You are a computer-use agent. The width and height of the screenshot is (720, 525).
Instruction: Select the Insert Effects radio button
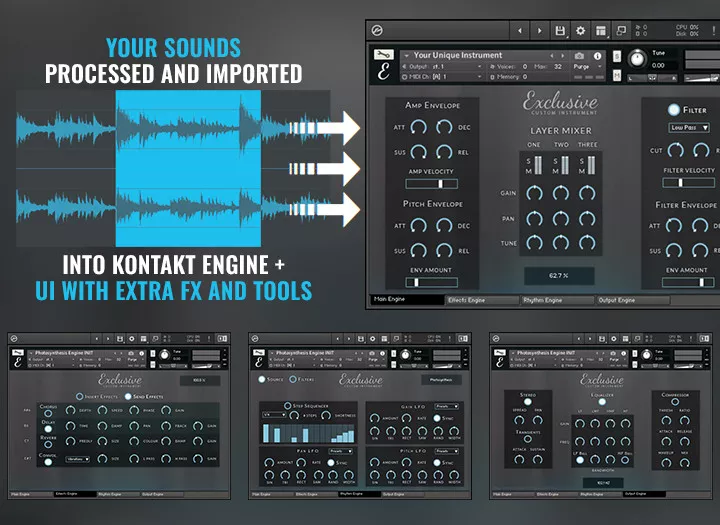(79, 396)
